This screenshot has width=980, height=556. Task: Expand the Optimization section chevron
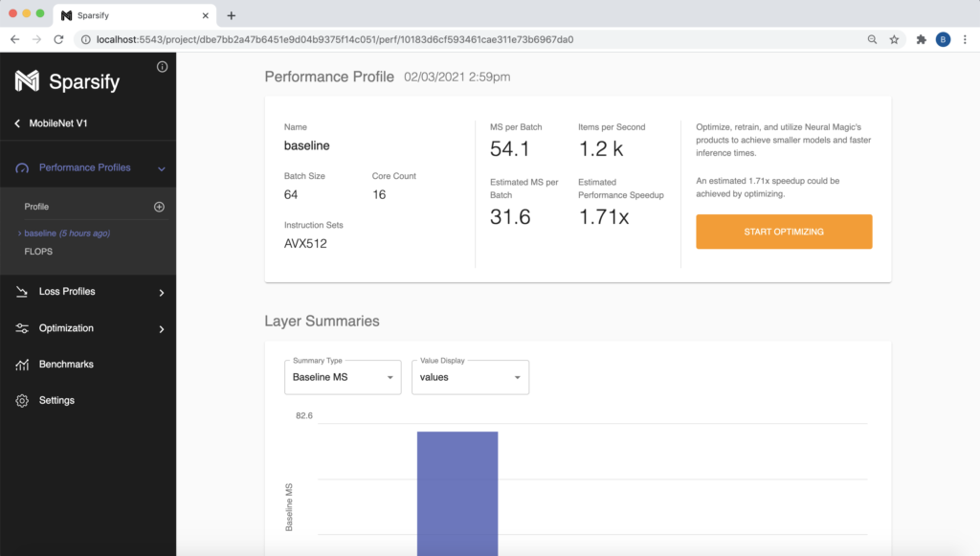161,328
